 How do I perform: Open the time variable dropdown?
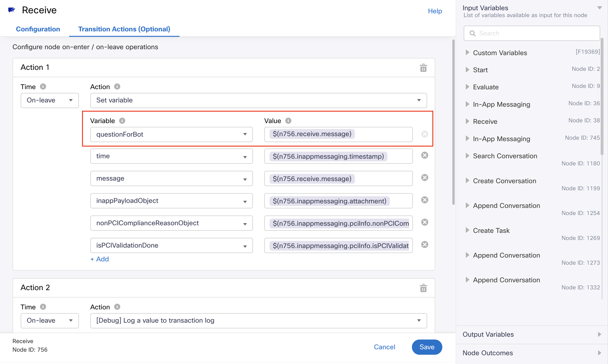coord(171,156)
